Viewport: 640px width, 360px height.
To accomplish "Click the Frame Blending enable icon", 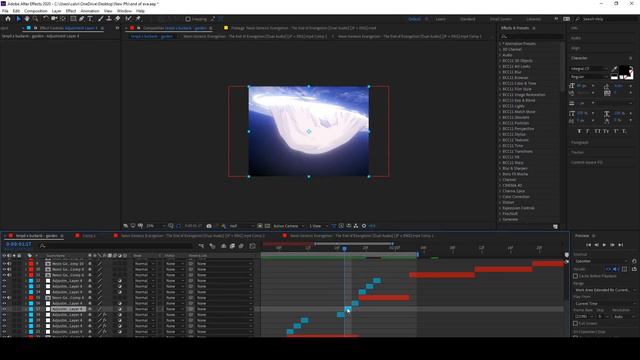I will pos(232,246).
